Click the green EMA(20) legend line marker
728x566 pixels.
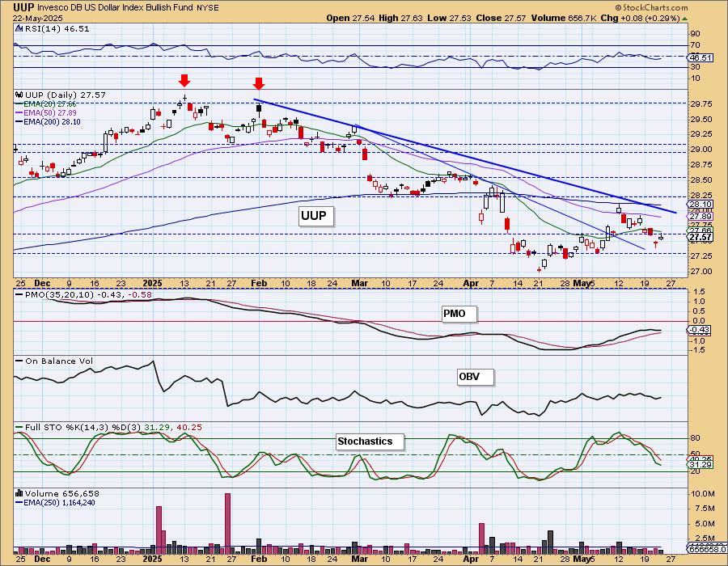click(x=19, y=104)
